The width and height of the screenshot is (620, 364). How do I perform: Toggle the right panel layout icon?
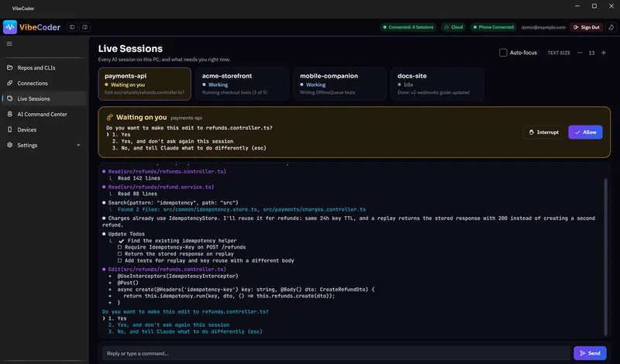84,27
